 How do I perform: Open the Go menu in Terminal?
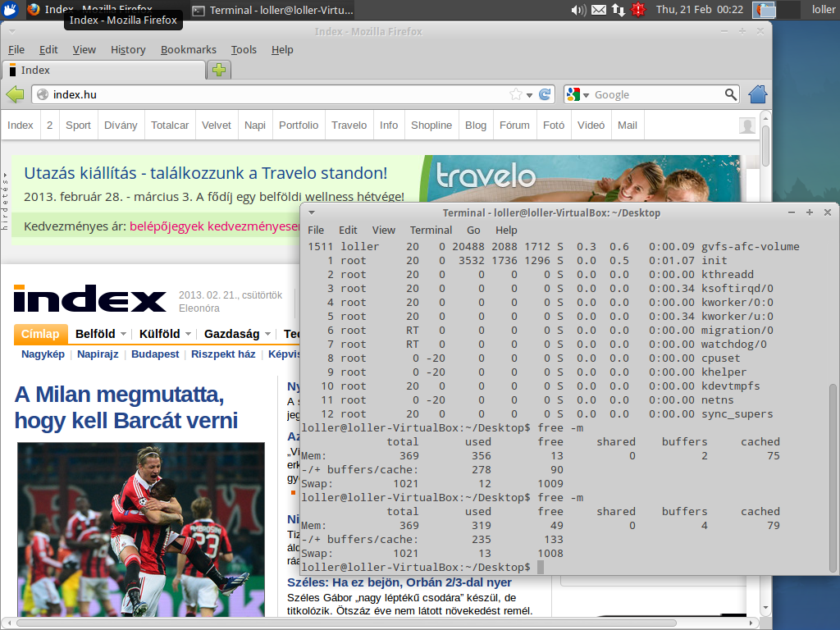[x=473, y=231]
